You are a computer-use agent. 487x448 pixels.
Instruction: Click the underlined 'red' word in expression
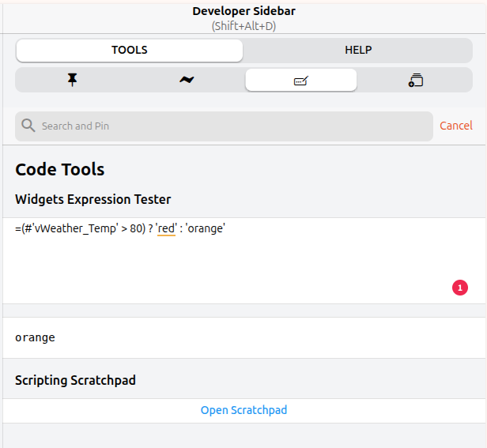click(x=166, y=228)
